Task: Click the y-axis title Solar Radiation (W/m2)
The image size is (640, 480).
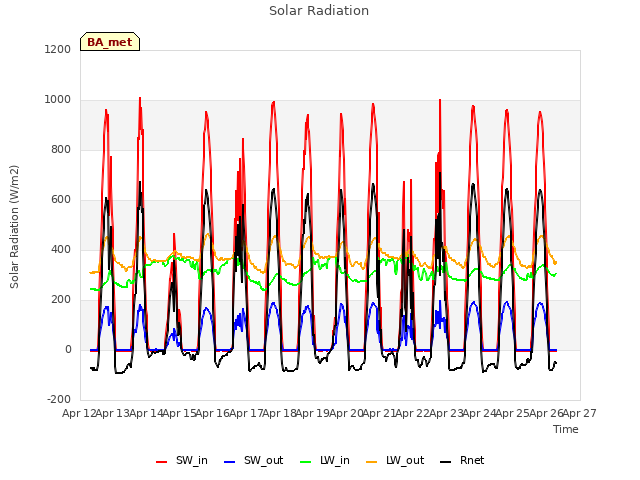Action: click(x=14, y=227)
